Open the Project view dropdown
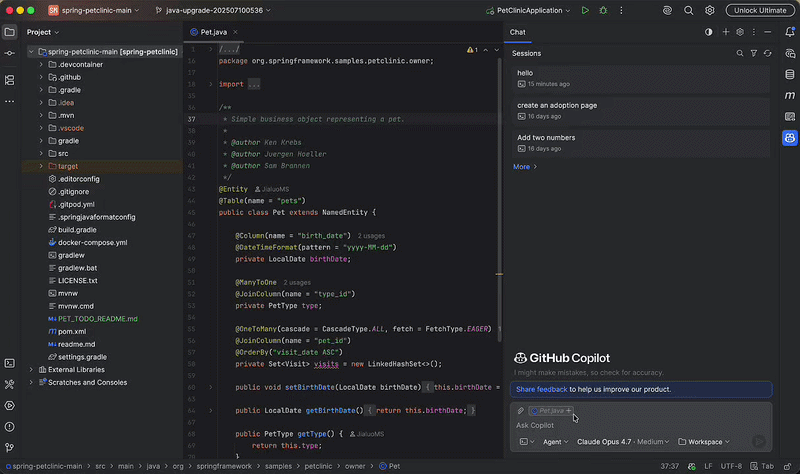The image size is (800, 474). (x=43, y=32)
